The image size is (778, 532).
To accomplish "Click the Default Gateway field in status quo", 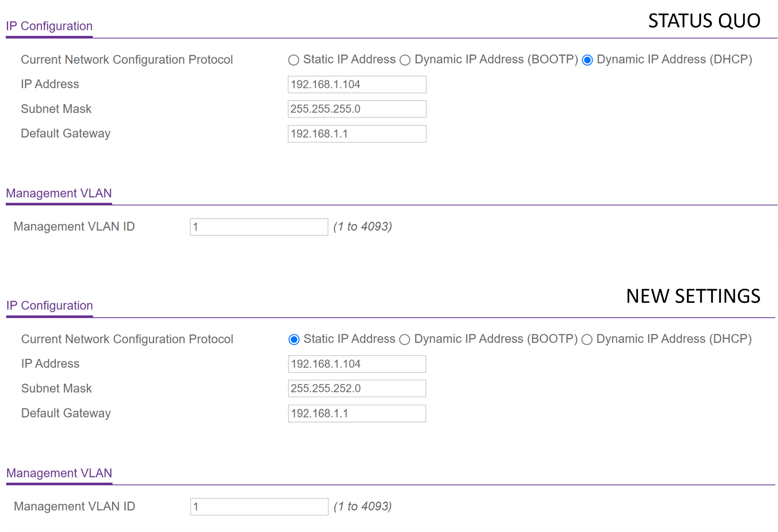I will click(357, 134).
